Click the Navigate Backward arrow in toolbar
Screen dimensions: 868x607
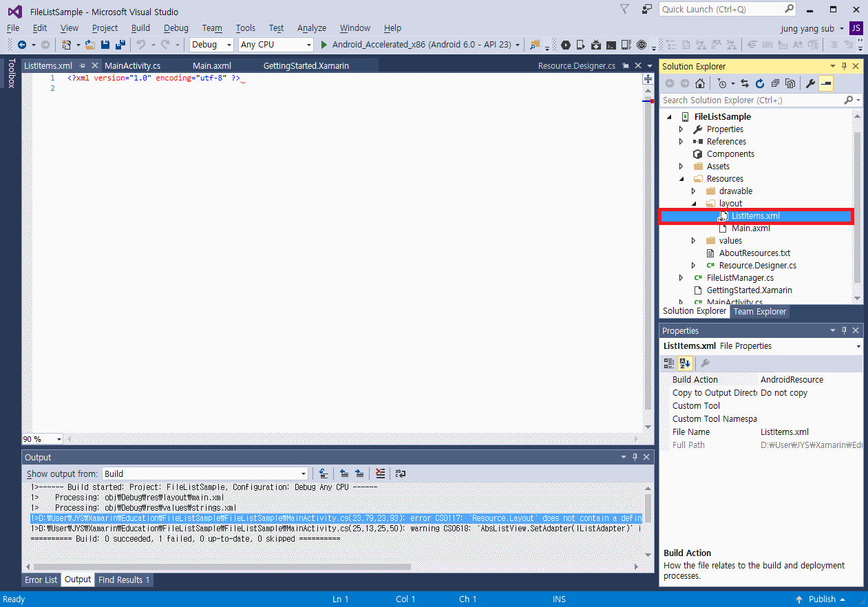coord(22,45)
